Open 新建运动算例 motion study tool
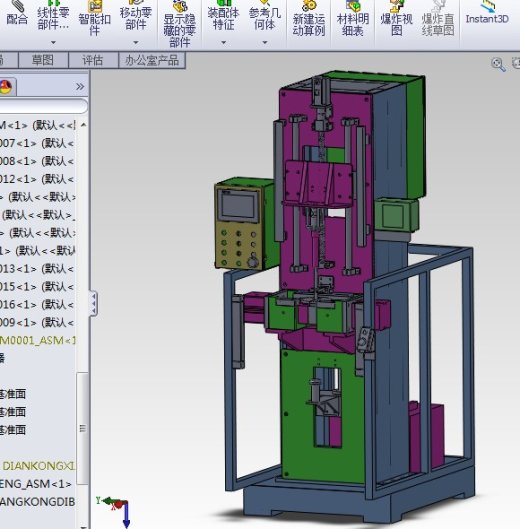Screen dimensions: 520x529 308,19
